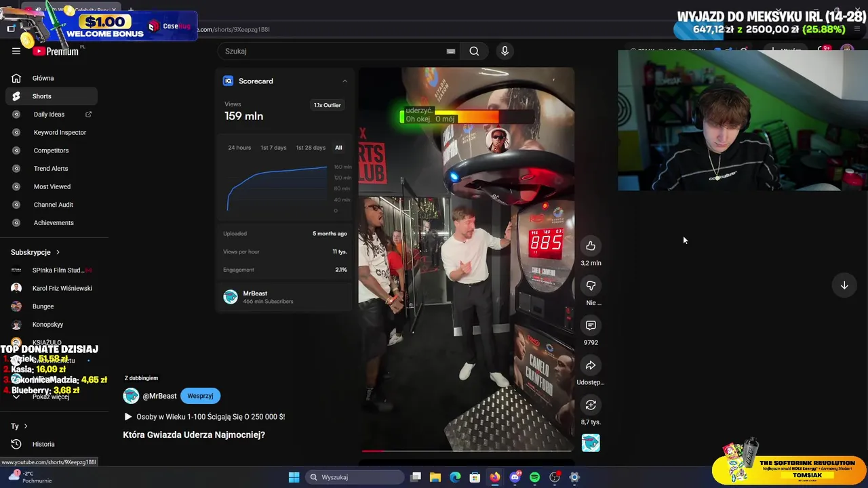Collapse the Scorecard panel chevron
The width and height of the screenshot is (868, 488).
[344, 81]
